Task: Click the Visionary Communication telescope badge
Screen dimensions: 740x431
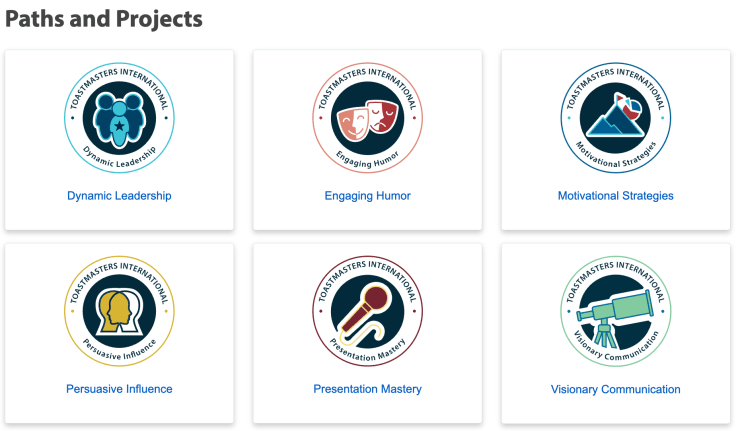Action: 615,311
